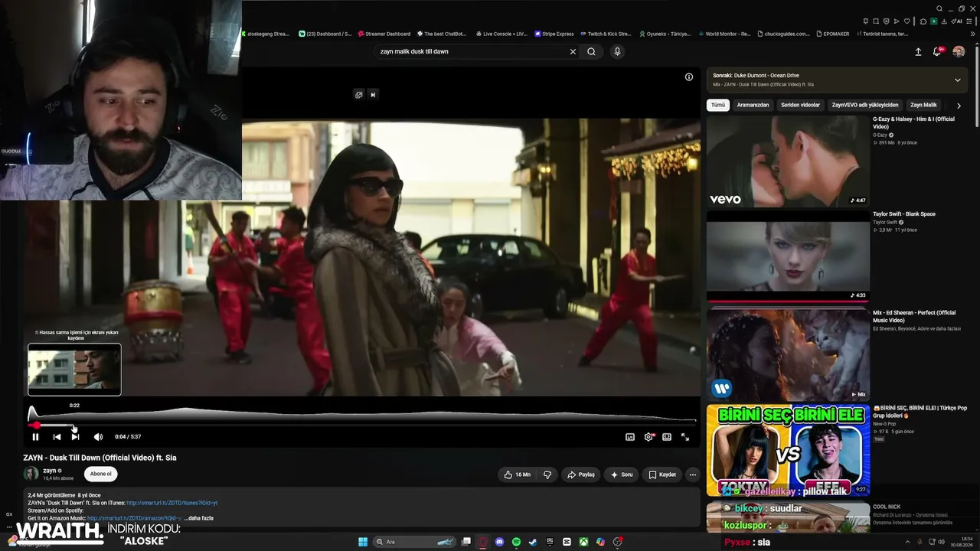
Task: Subscribe with the Abone ol button
Action: tap(101, 474)
